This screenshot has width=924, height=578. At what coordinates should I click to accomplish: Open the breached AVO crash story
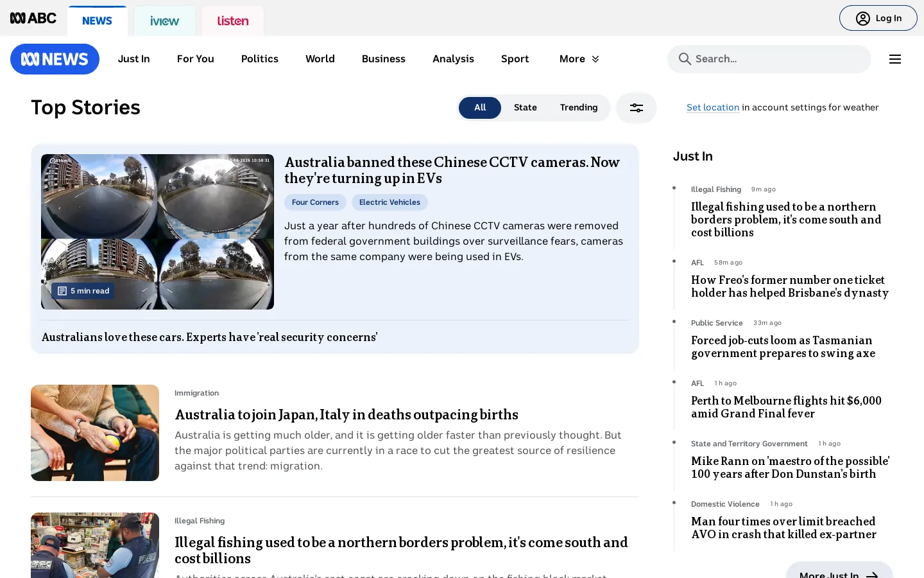(783, 528)
